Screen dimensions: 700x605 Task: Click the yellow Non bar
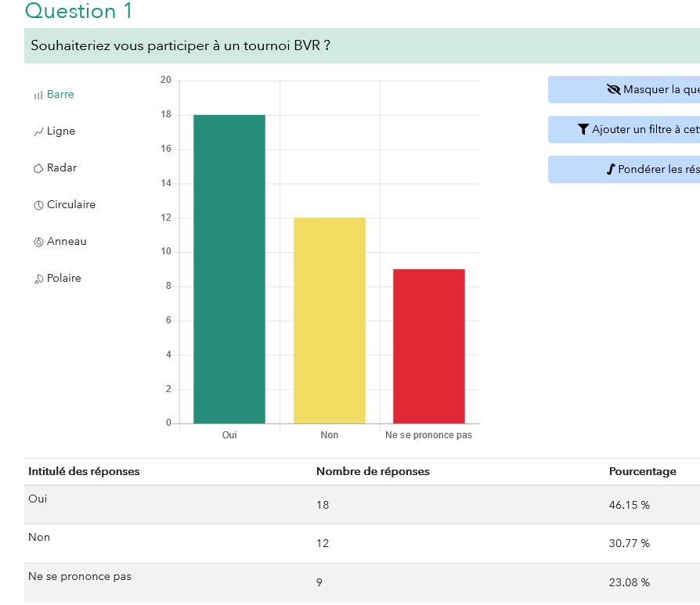(329, 320)
